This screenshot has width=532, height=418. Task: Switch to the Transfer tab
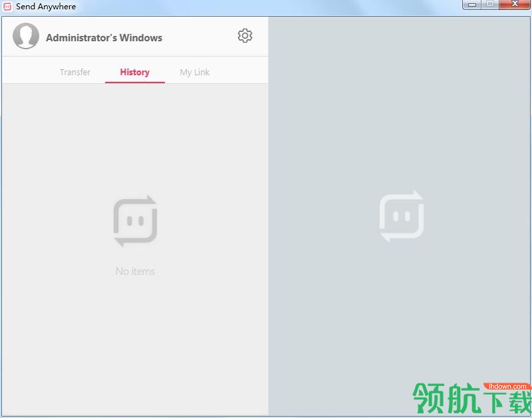coord(75,72)
